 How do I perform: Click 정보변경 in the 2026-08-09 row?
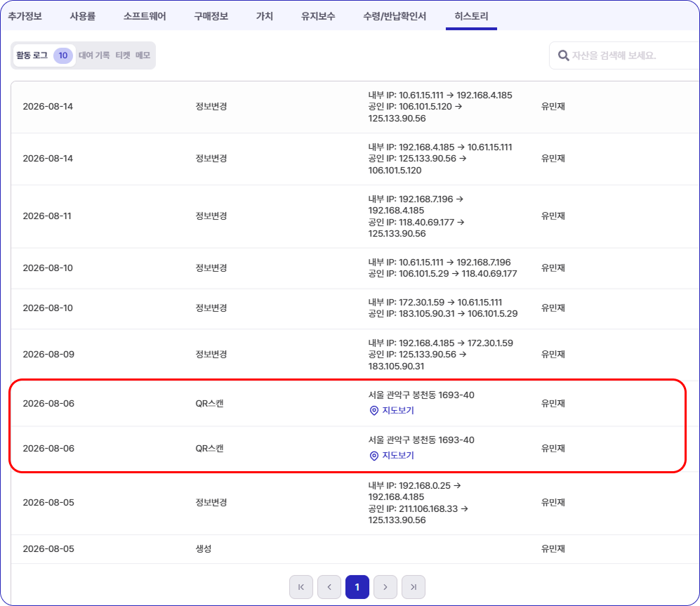click(x=211, y=355)
